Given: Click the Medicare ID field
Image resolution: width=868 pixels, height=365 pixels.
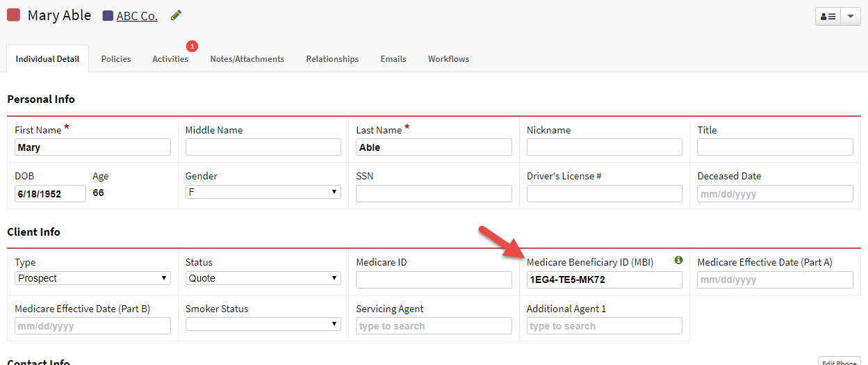Looking at the screenshot, I should coord(434,279).
